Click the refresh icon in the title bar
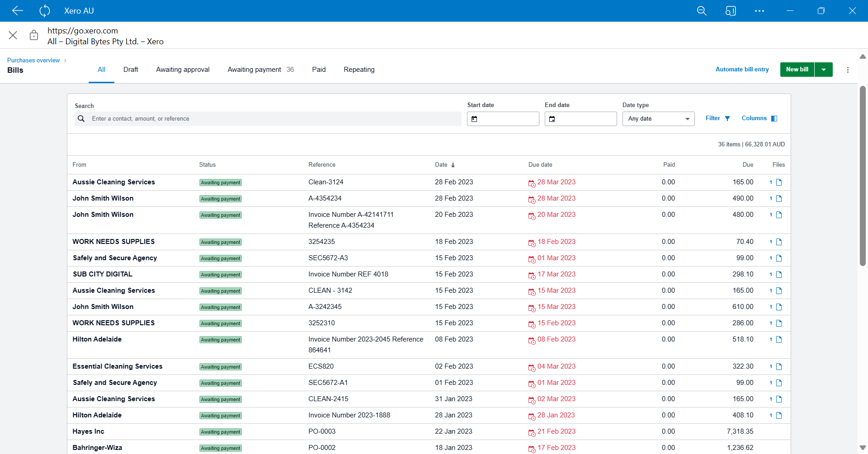Viewport: 868px width, 454px height. click(44, 11)
